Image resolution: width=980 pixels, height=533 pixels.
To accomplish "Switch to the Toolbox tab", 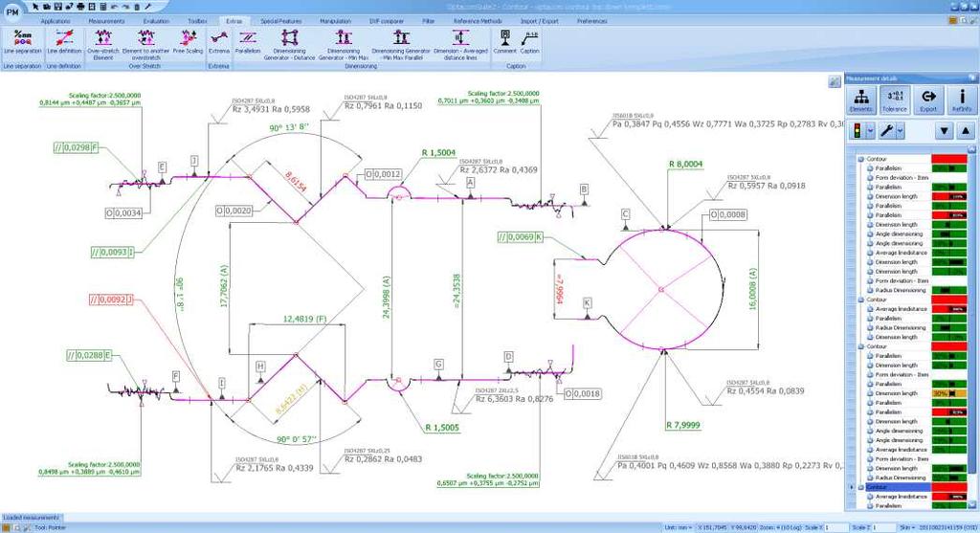I will click(197, 21).
